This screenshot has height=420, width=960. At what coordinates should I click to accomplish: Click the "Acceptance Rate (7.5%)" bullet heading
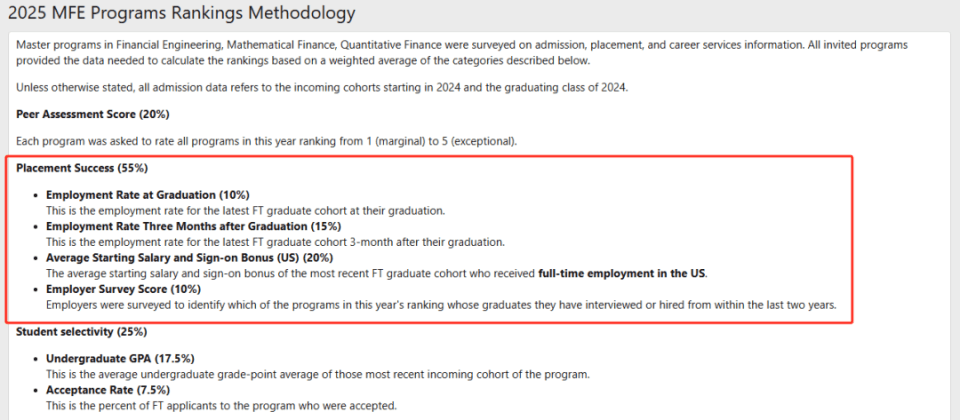(x=108, y=389)
